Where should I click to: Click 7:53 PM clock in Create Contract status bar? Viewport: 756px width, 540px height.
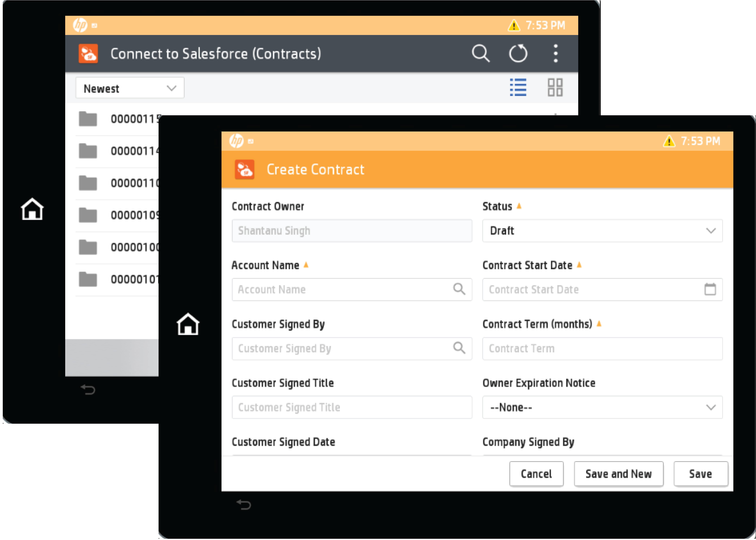(x=701, y=141)
